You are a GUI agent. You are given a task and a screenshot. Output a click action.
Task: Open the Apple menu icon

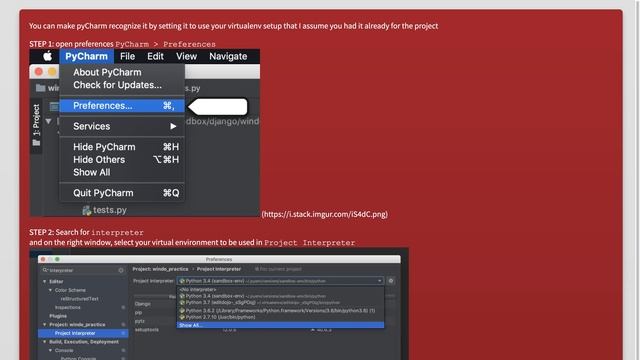coord(48,56)
